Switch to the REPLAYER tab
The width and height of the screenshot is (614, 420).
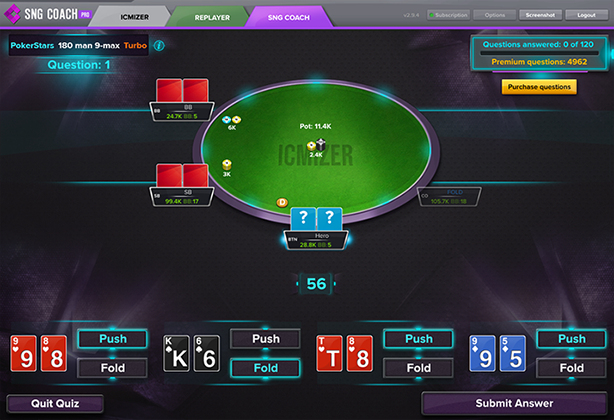(212, 17)
